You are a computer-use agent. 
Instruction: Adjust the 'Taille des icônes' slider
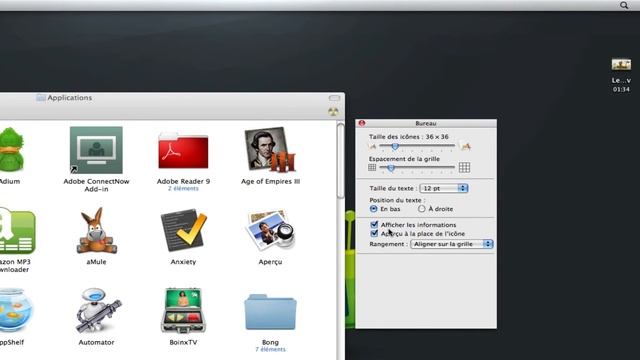tap(395, 146)
